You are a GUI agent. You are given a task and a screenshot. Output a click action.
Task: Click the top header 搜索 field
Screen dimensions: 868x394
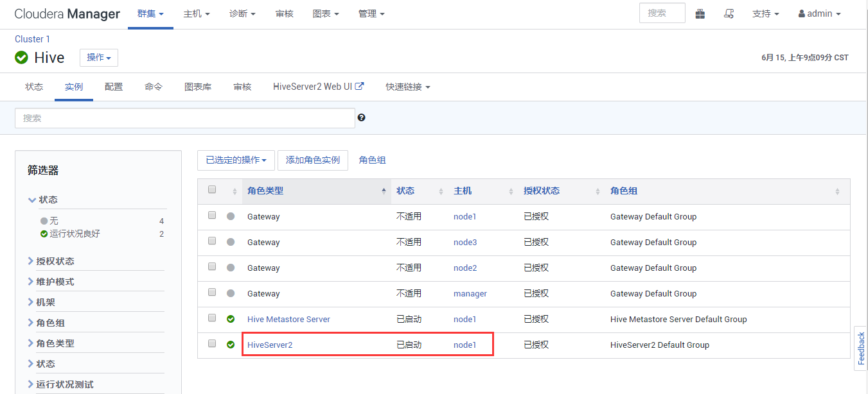click(x=662, y=13)
